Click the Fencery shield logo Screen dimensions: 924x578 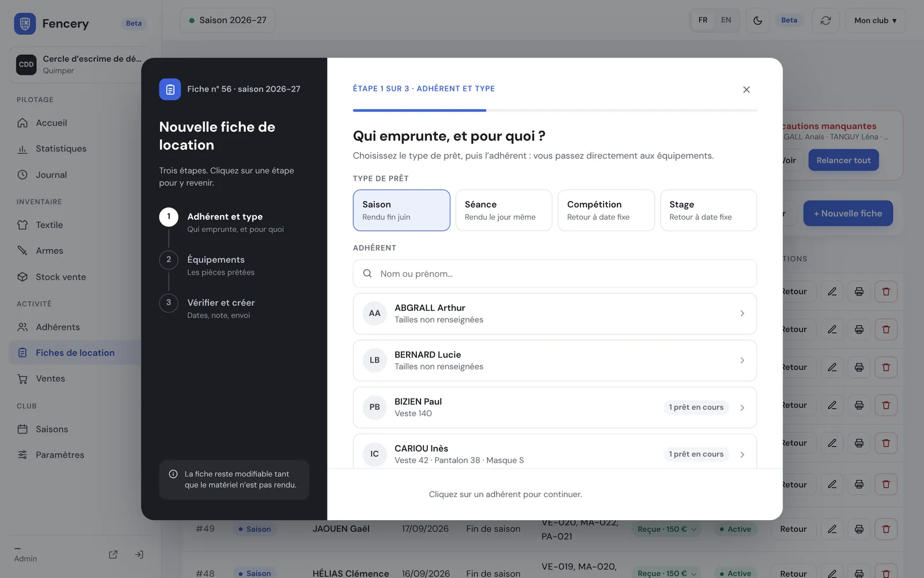coord(25,24)
